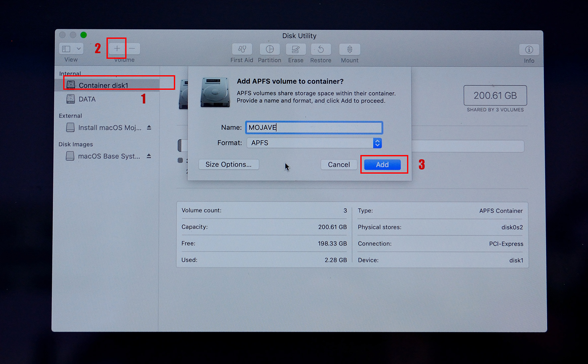Run First Aid on the selected disk
This screenshot has height=364, width=588.
[x=242, y=50]
